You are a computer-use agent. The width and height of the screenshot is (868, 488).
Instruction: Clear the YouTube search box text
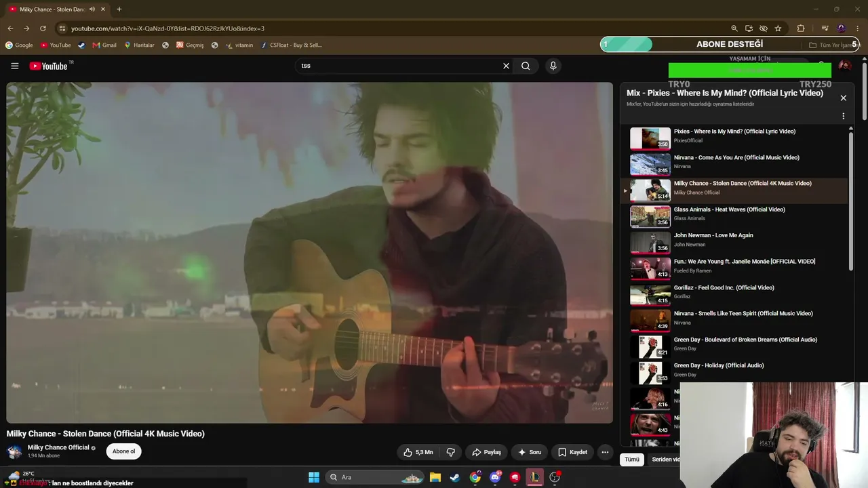(x=506, y=66)
